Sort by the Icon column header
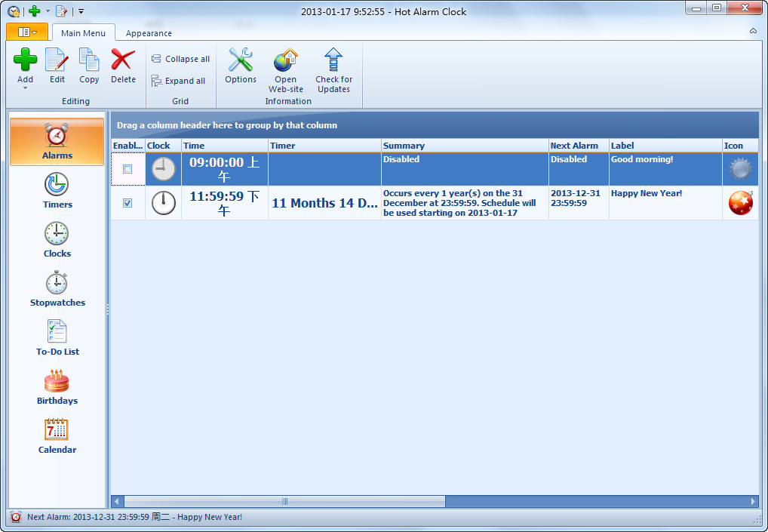768x532 pixels. [x=740, y=146]
